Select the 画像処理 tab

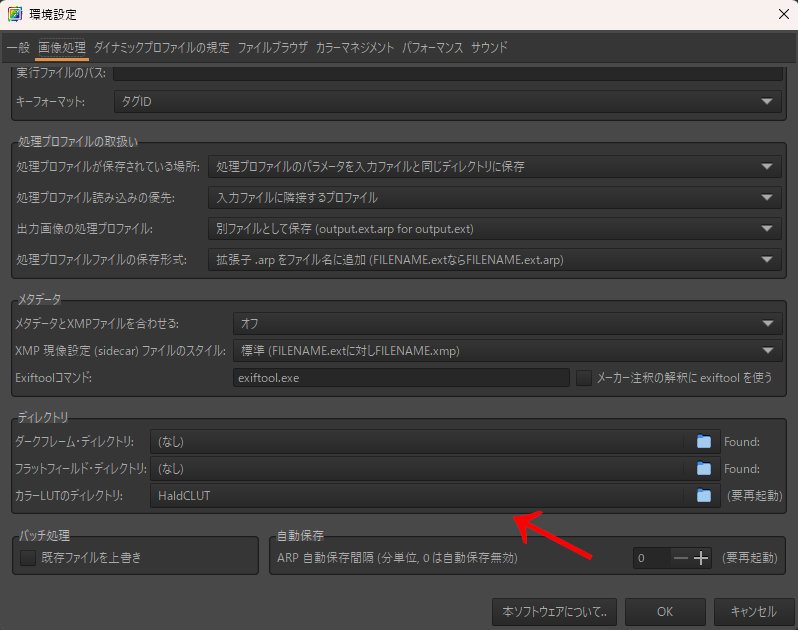(62, 47)
